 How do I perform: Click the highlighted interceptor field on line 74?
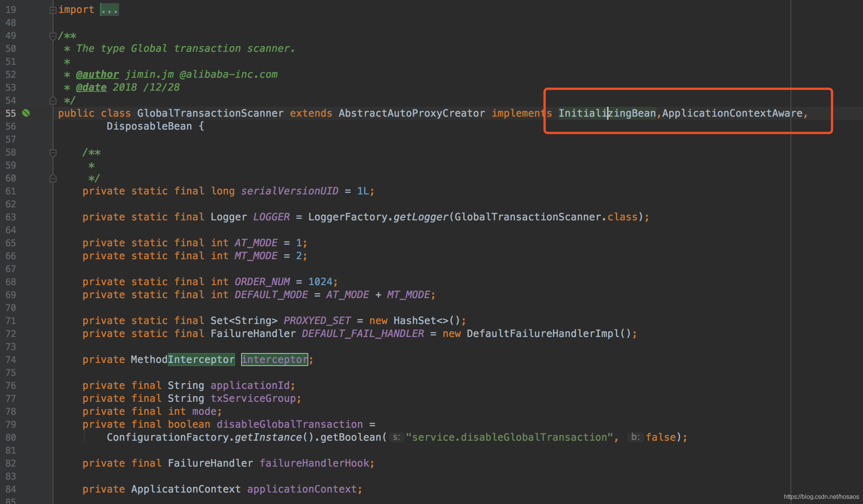pos(274,360)
